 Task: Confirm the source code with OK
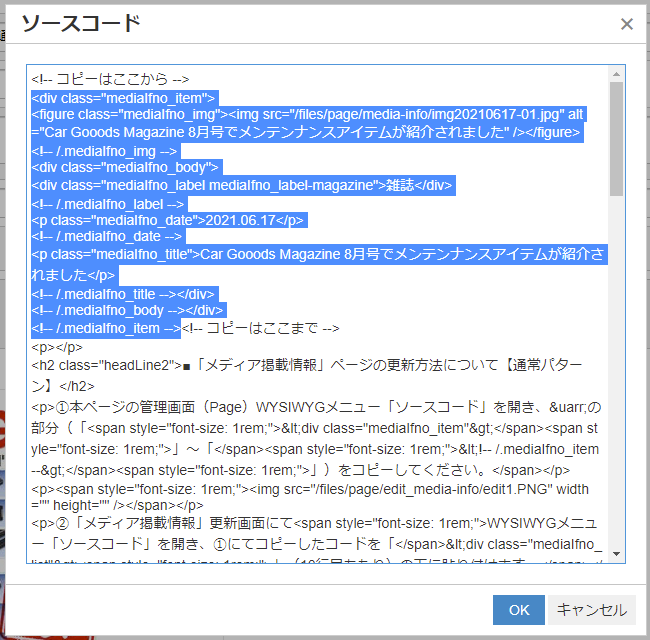(519, 610)
